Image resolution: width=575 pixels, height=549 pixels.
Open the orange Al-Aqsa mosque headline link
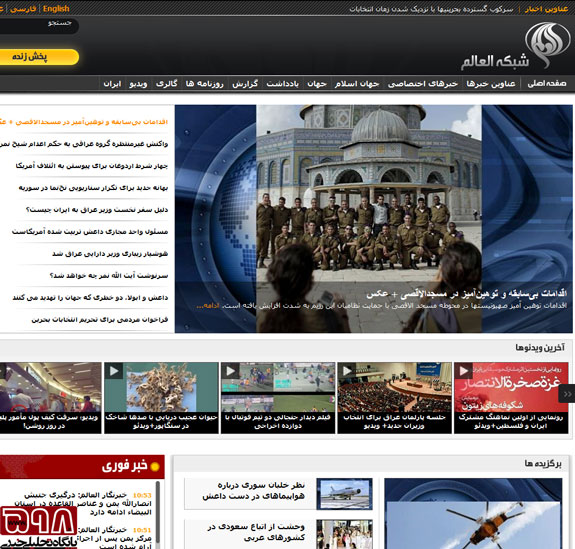pos(84,122)
